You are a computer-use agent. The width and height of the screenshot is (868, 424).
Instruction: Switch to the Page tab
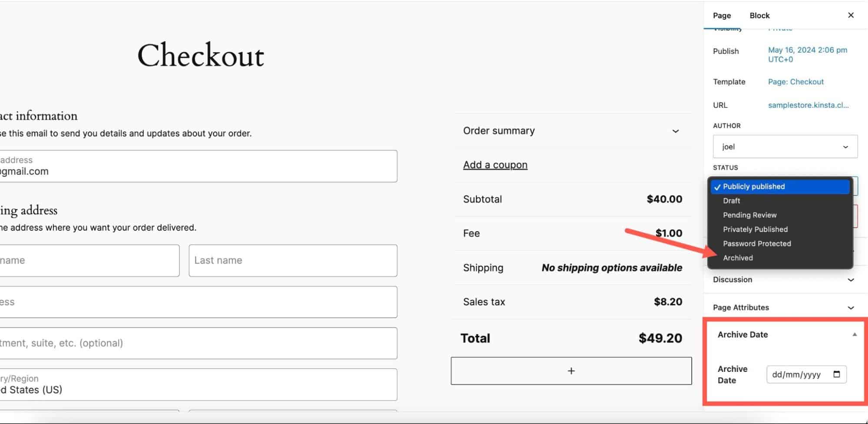[x=721, y=15]
